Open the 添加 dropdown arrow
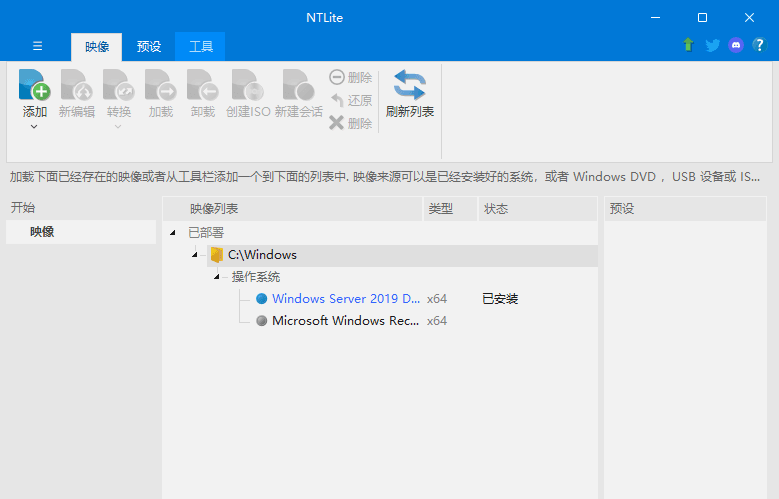Viewport: 779px width, 499px height. [35, 127]
